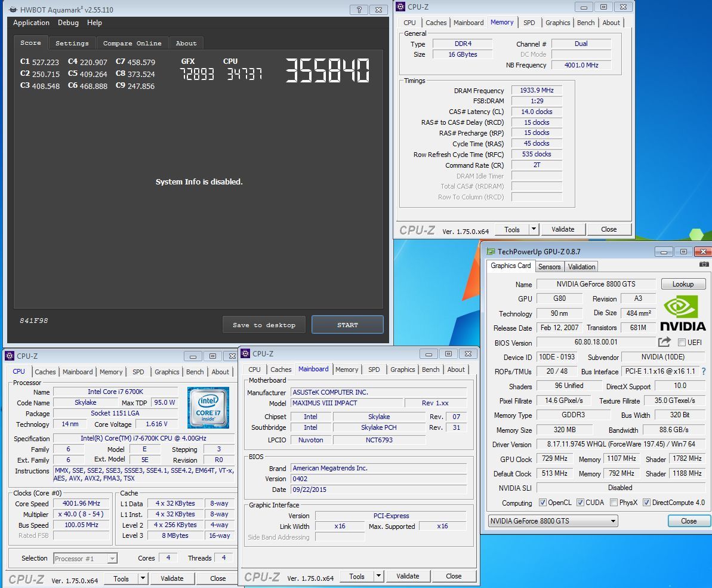Click the BIOS share/export icon in GPU-Z
Image resolution: width=712 pixels, height=588 pixels.
(664, 342)
